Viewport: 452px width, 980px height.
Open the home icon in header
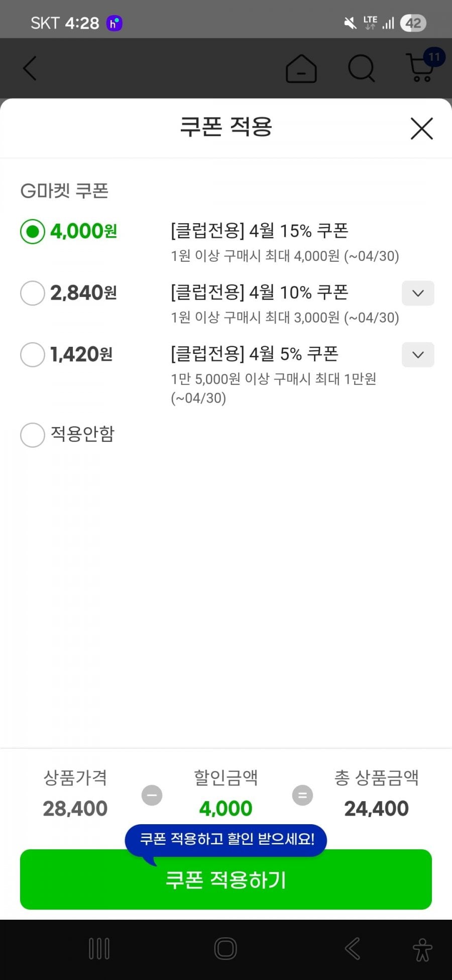301,68
